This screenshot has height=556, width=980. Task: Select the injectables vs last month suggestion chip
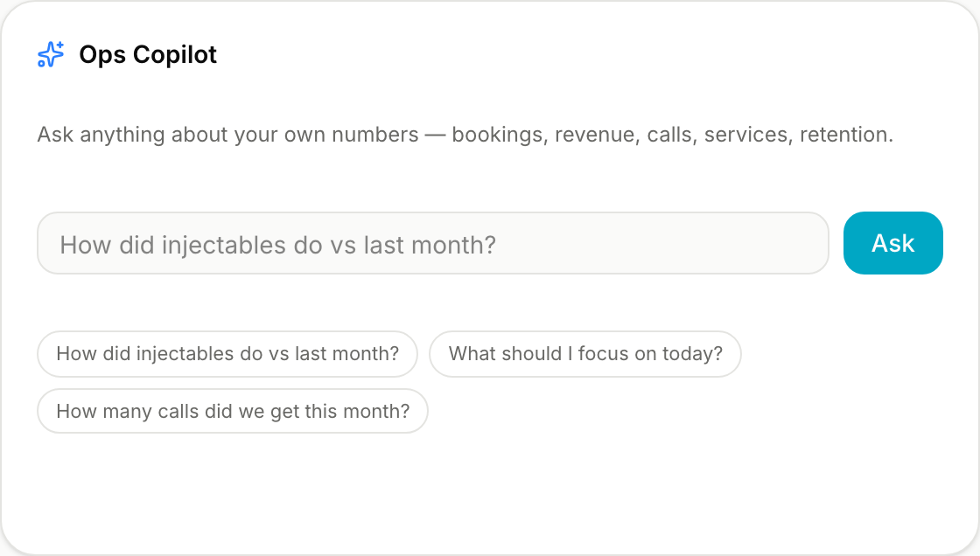227,353
